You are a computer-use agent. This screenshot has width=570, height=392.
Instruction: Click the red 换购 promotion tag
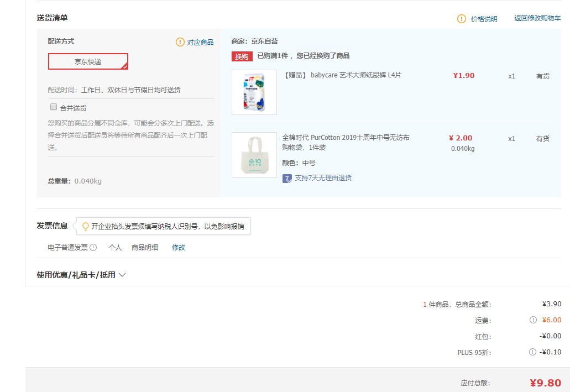click(242, 56)
